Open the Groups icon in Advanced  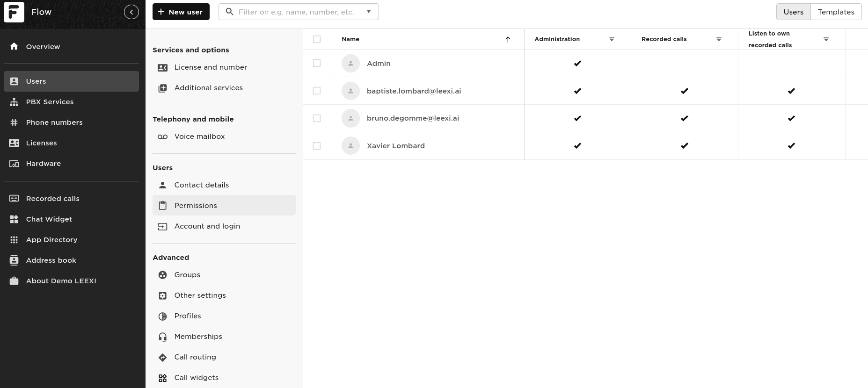pyautogui.click(x=162, y=275)
